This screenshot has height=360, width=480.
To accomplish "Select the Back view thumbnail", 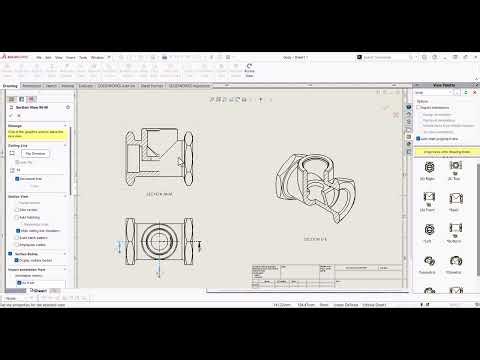I will (x=455, y=198).
